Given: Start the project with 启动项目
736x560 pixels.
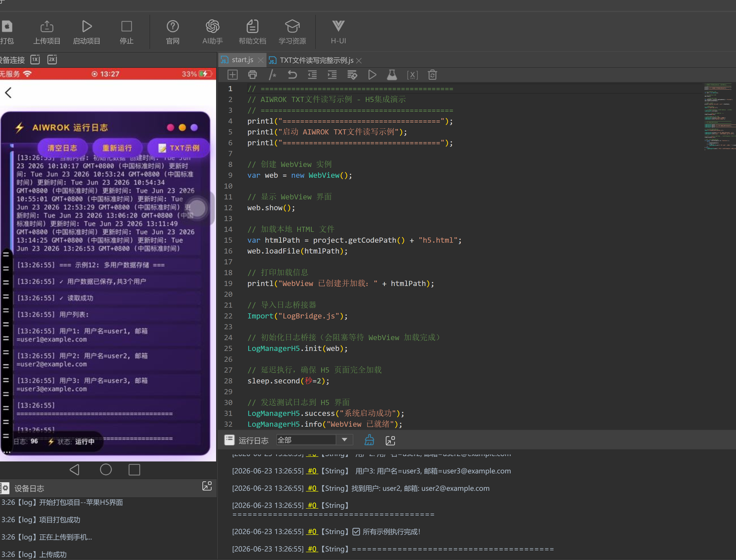Looking at the screenshot, I should tap(87, 32).
